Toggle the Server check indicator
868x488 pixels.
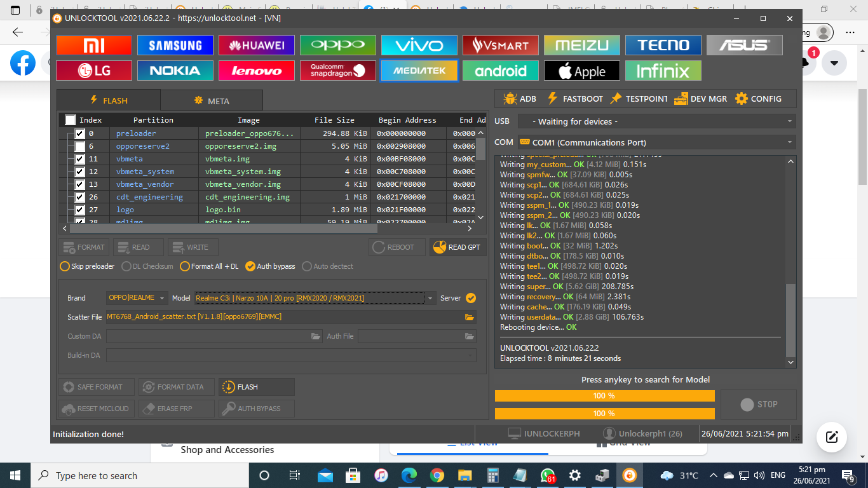471,298
